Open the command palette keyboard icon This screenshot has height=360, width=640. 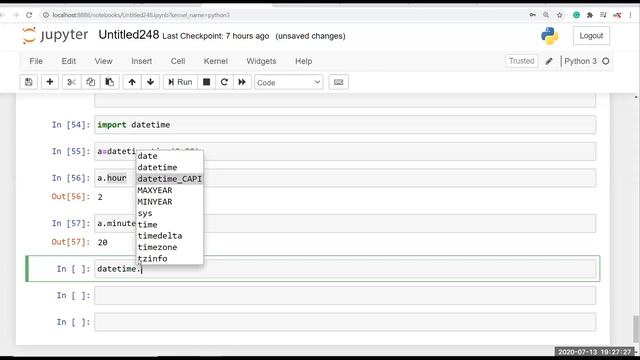point(338,82)
